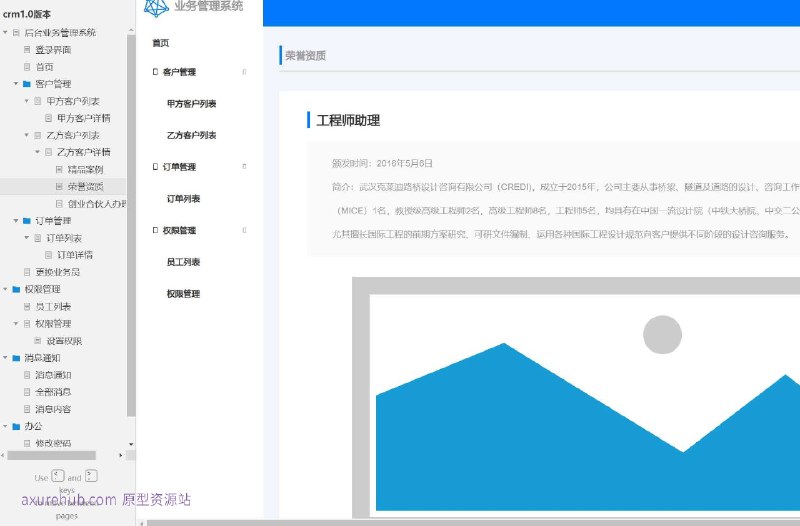Viewport: 800px width, 526px height.
Task: Collapse the 客户管理 tree folder
Action: [x=16, y=84]
